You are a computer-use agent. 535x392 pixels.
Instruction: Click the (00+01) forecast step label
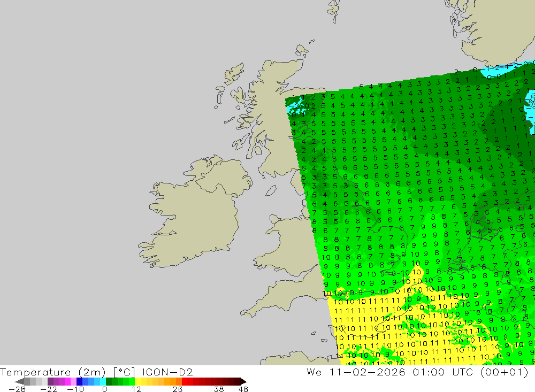click(505, 372)
